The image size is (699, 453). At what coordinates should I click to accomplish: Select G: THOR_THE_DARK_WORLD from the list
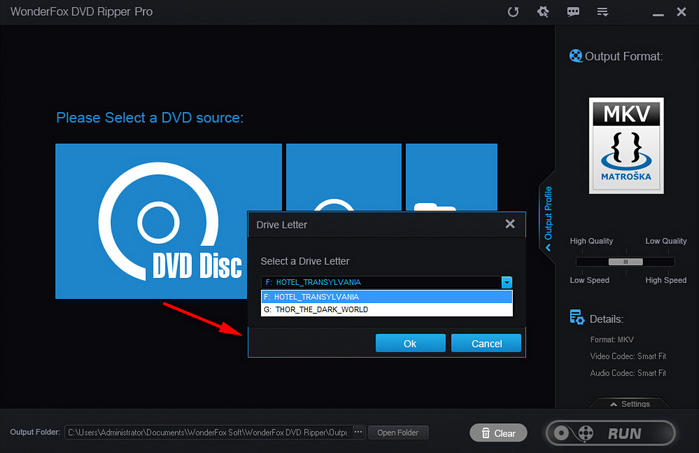[x=387, y=309]
